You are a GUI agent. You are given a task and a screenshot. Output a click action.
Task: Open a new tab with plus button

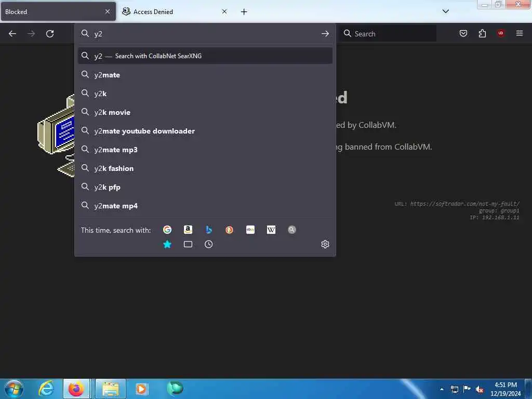244,12
